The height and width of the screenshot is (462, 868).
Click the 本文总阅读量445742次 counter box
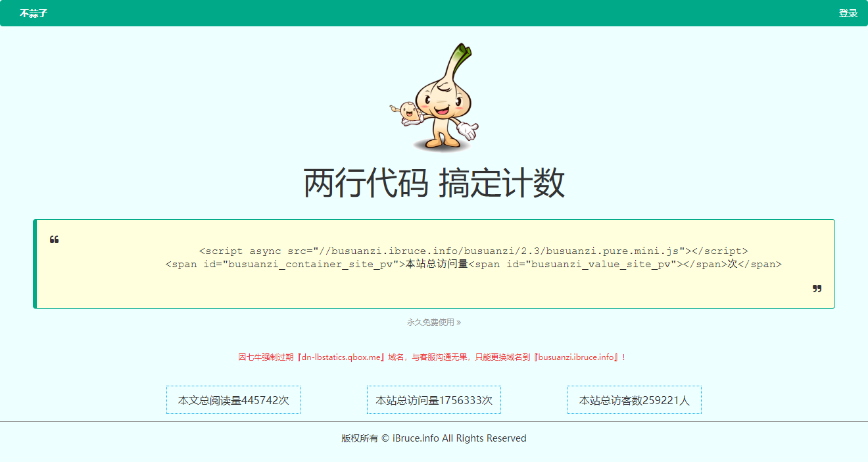(233, 400)
